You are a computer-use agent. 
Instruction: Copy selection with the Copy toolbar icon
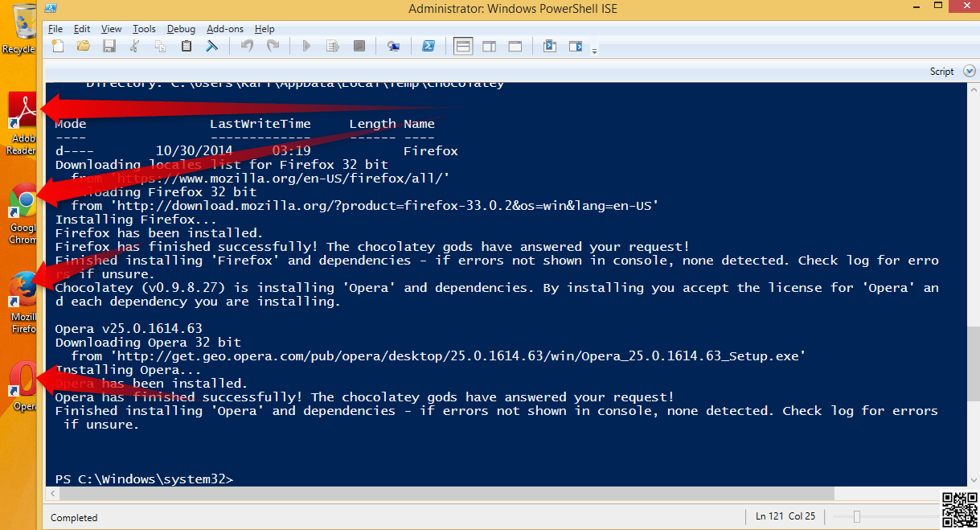pos(160,47)
